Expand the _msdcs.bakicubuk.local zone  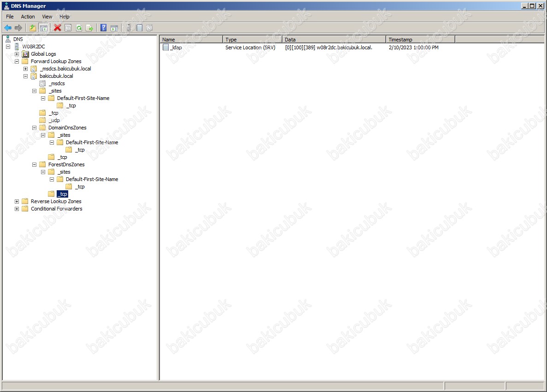(x=25, y=69)
